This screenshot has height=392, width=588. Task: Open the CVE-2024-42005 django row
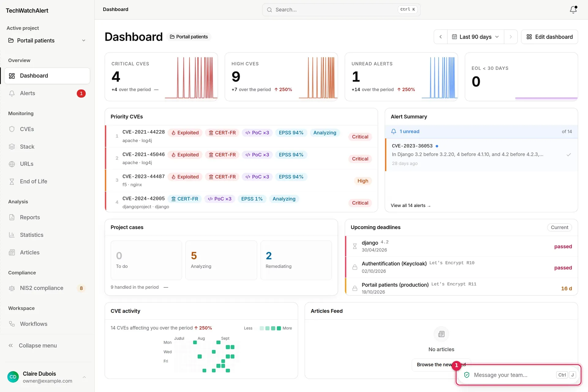[x=241, y=202]
